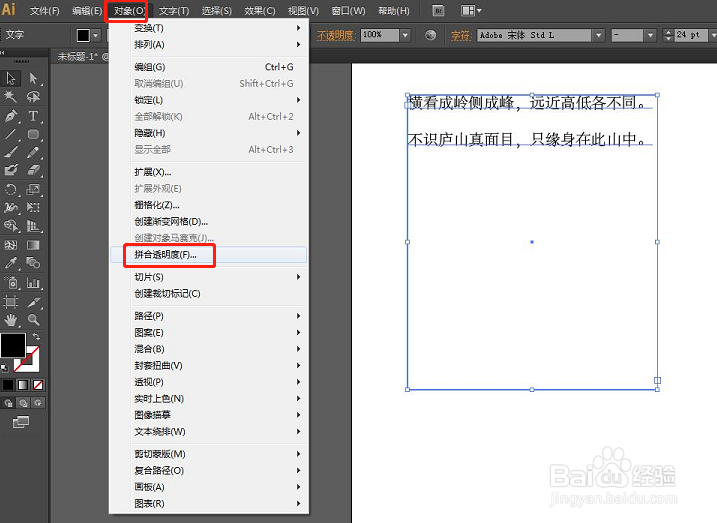The width and height of the screenshot is (717, 523).
Task: Select the Slice tool
Action: (33, 302)
